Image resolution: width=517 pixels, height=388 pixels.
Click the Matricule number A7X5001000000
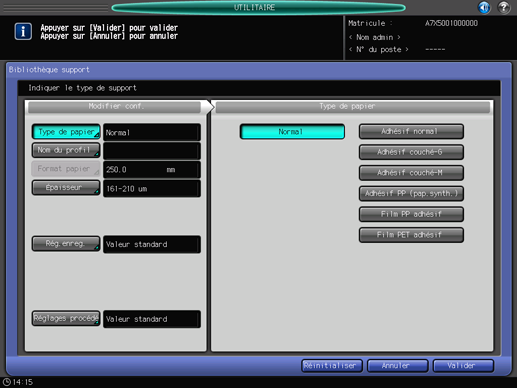tap(451, 23)
